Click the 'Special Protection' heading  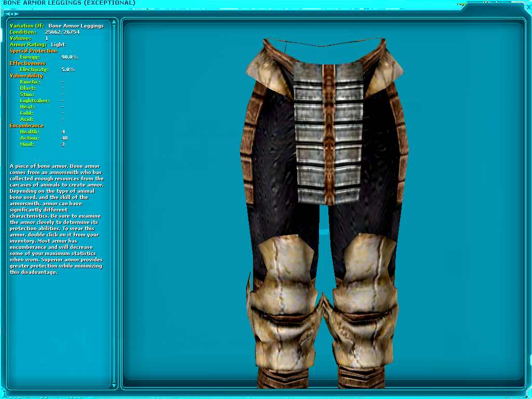(x=33, y=51)
